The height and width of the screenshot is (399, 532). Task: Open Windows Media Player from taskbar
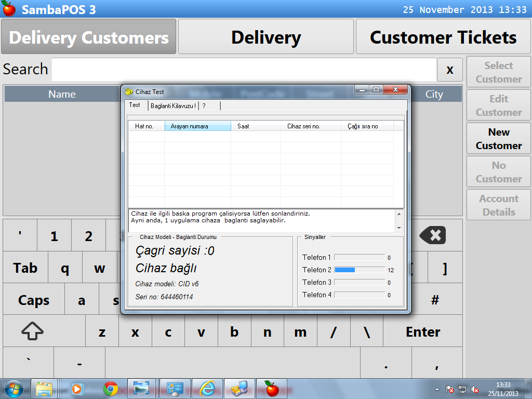point(77,389)
